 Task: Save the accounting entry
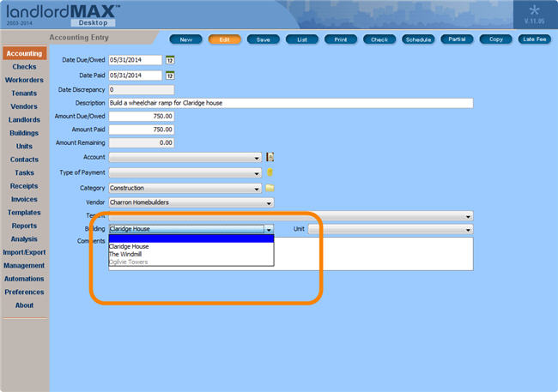264,39
